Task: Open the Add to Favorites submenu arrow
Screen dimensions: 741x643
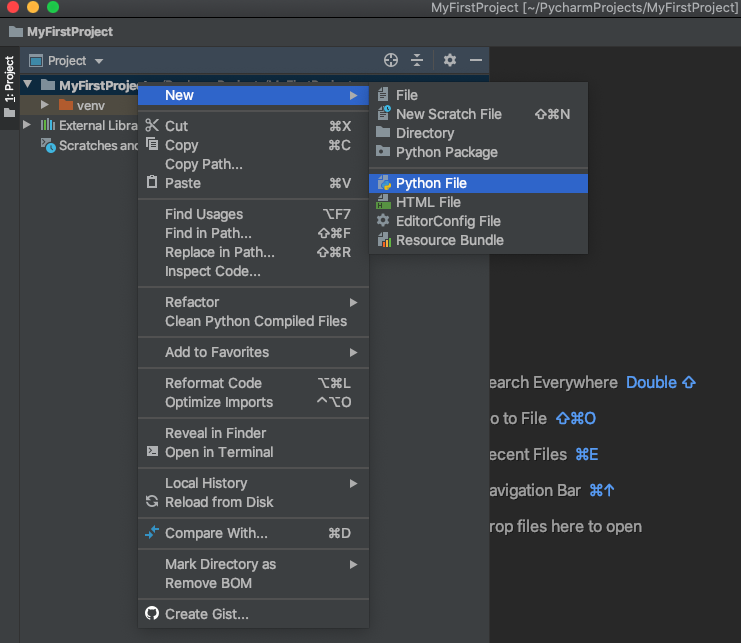Action: click(x=353, y=352)
